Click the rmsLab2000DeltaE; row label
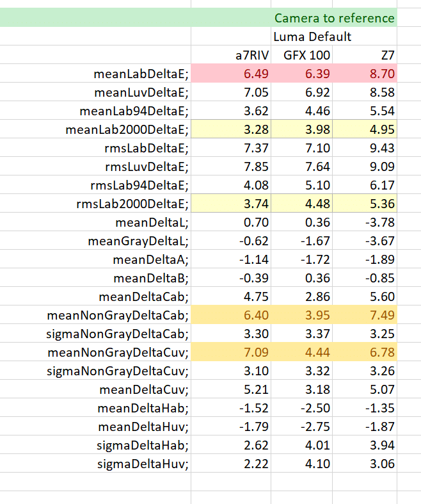This screenshot has width=421, height=504. (132, 204)
